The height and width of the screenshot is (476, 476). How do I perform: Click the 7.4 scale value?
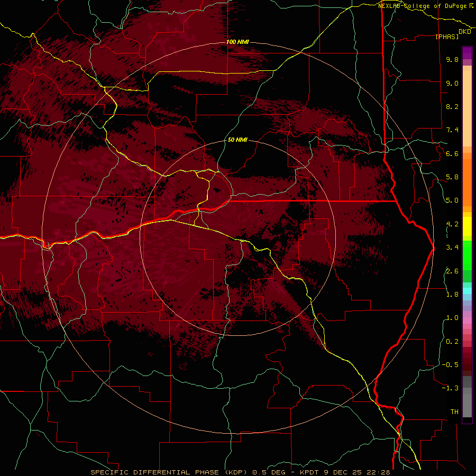(x=452, y=130)
